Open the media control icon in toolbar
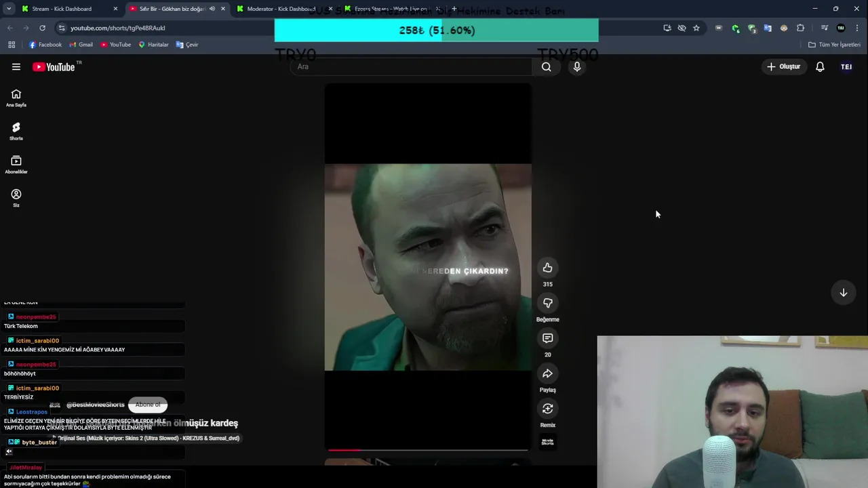 point(824,28)
